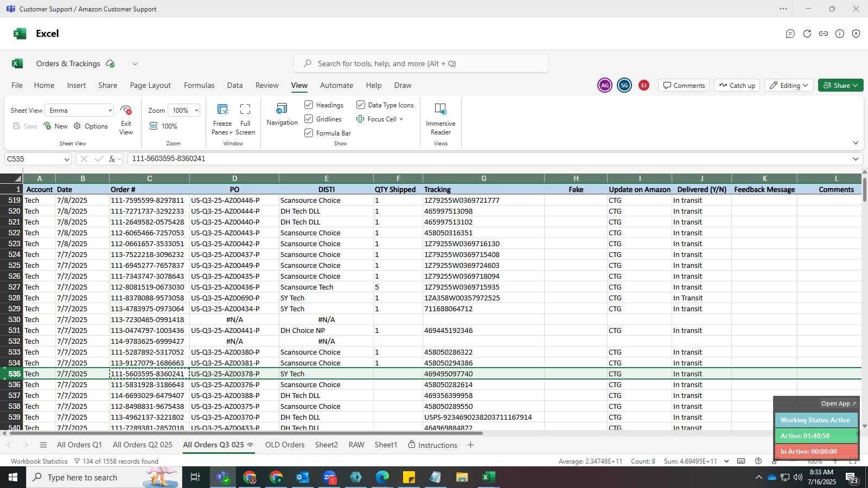868x488 pixels.
Task: Expand the formula bar chevron
Action: coord(856,159)
